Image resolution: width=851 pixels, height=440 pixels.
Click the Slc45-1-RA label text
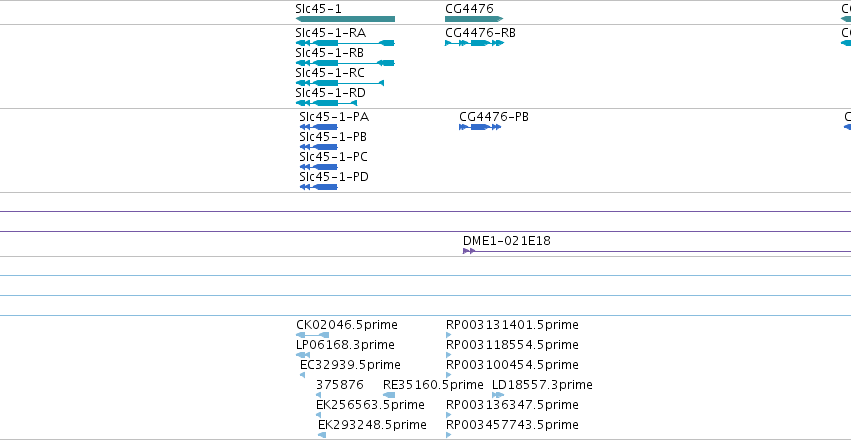(x=331, y=33)
